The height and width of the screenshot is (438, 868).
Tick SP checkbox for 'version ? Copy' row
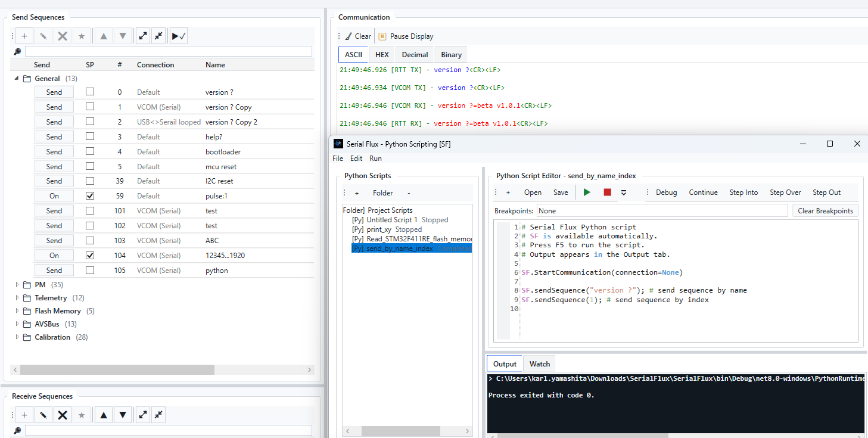tap(90, 107)
